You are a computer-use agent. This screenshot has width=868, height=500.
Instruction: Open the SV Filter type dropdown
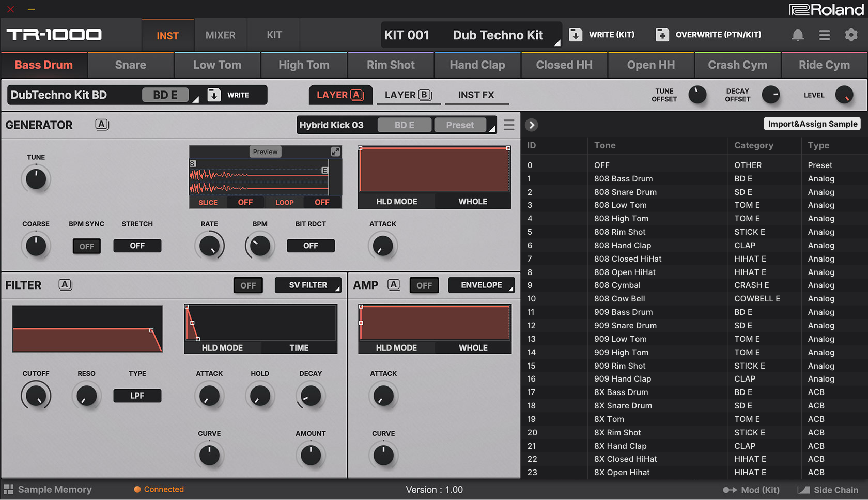click(x=308, y=285)
